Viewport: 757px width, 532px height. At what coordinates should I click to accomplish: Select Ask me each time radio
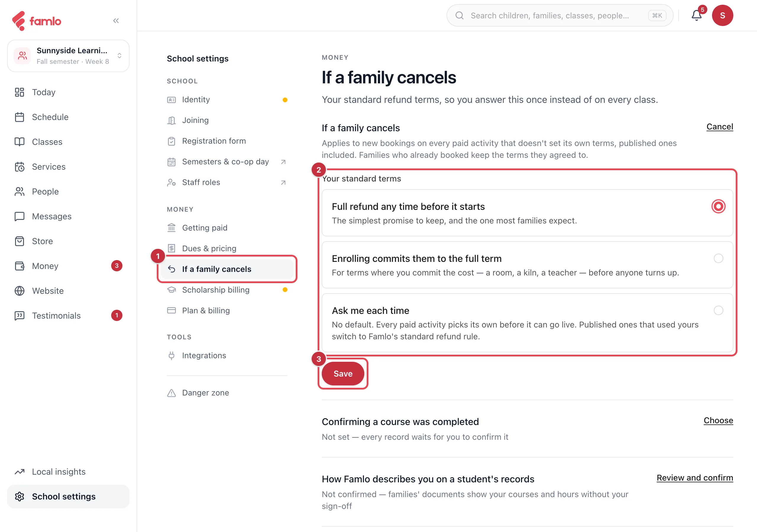[x=718, y=311]
